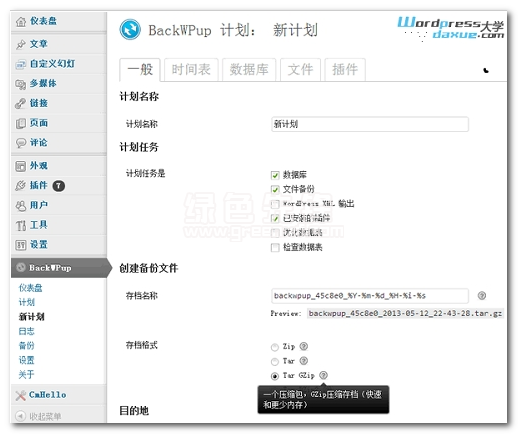Viewport: 518px width, 434px height.
Task: Click the help icon next to archive name field
Action: [482, 295]
